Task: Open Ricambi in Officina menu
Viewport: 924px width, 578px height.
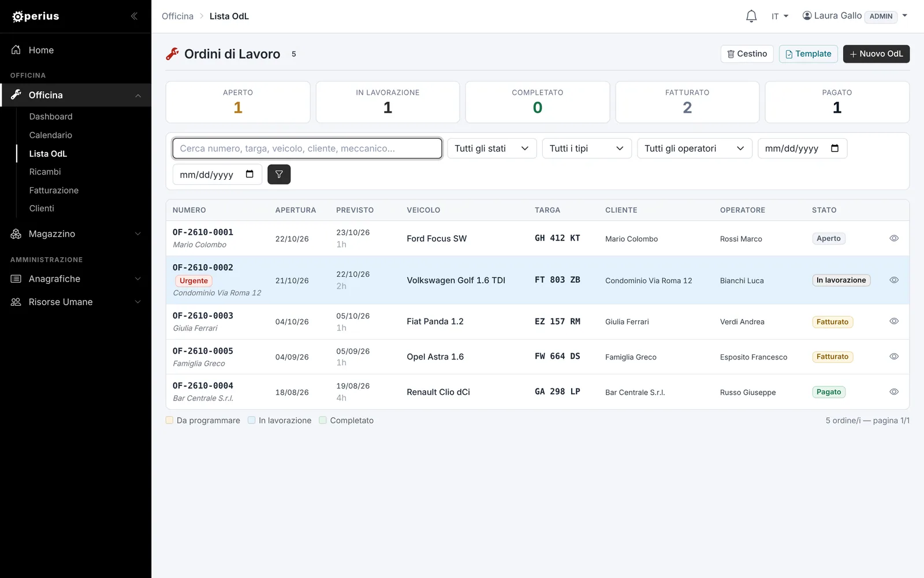Action: pyautogui.click(x=45, y=172)
